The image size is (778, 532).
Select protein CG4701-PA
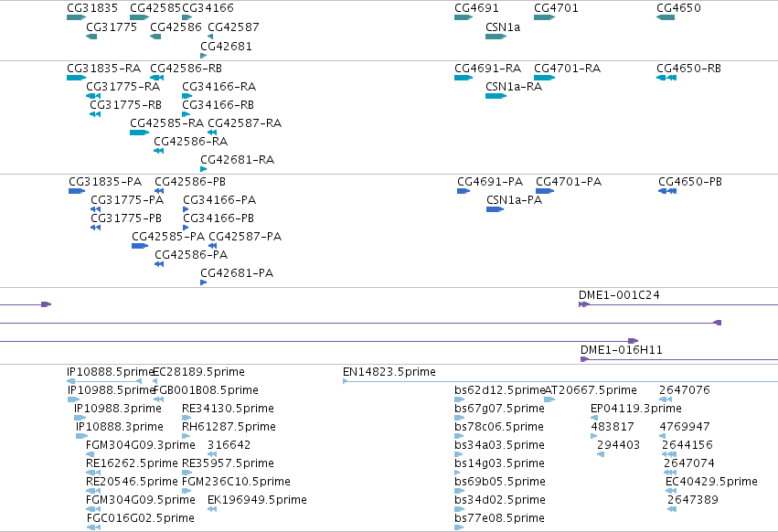(x=569, y=182)
